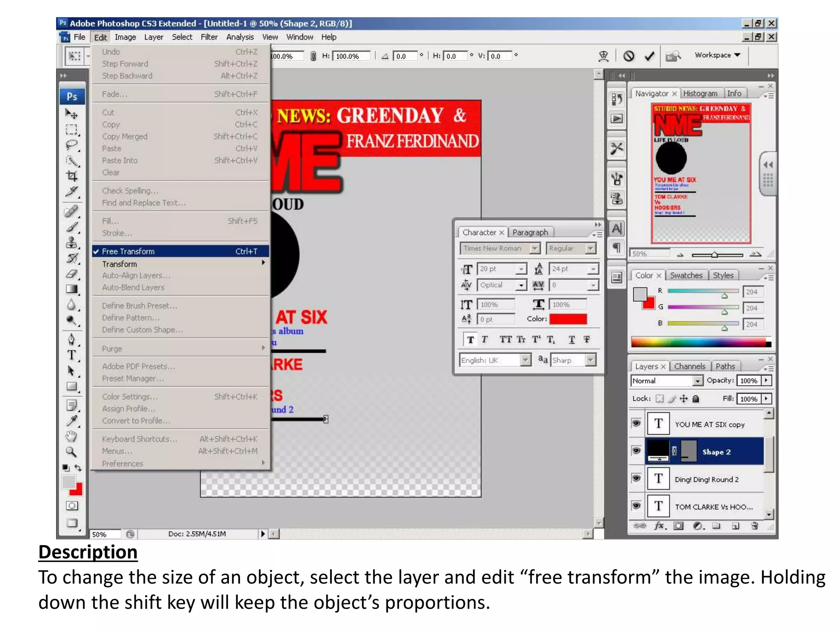Screen dimensions: 840x630
Task: Select the Healing Brush tool
Action: [x=71, y=211]
